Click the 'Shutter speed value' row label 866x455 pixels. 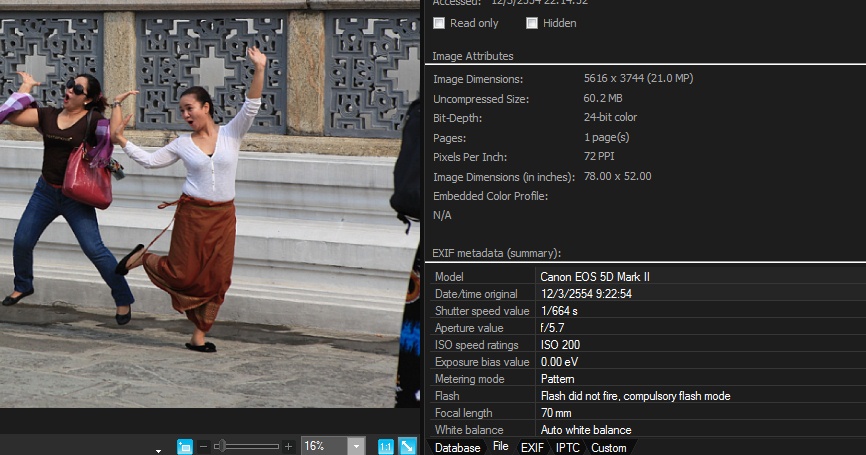(482, 311)
